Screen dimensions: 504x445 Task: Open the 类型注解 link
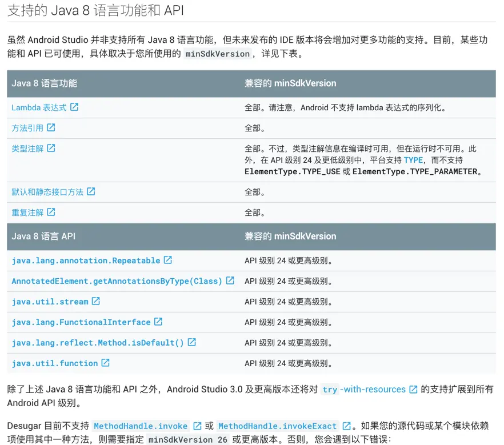point(27,149)
